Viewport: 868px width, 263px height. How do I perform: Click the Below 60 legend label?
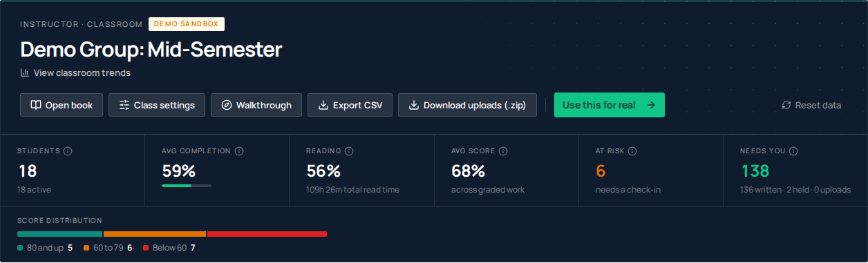point(169,247)
